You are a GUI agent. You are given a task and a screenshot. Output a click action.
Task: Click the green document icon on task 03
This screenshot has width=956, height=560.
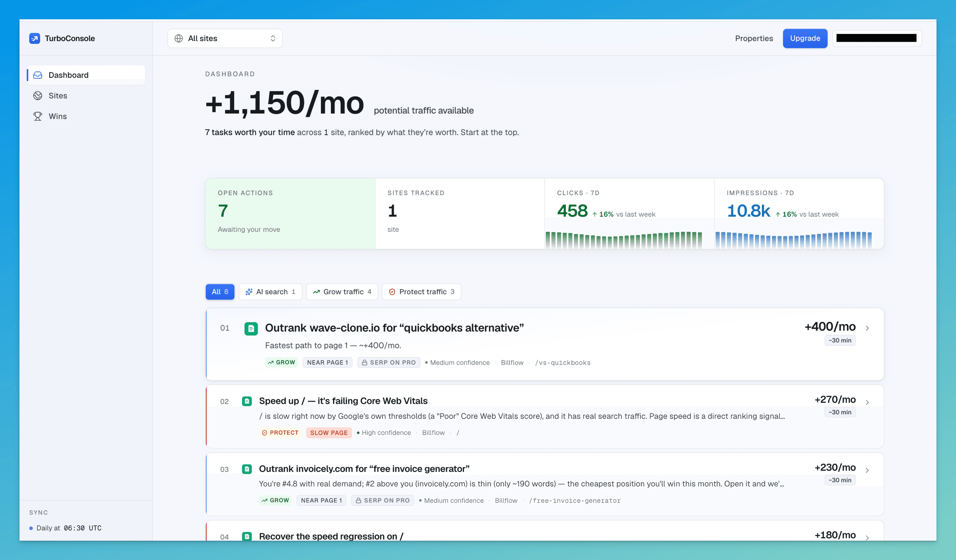tap(247, 469)
